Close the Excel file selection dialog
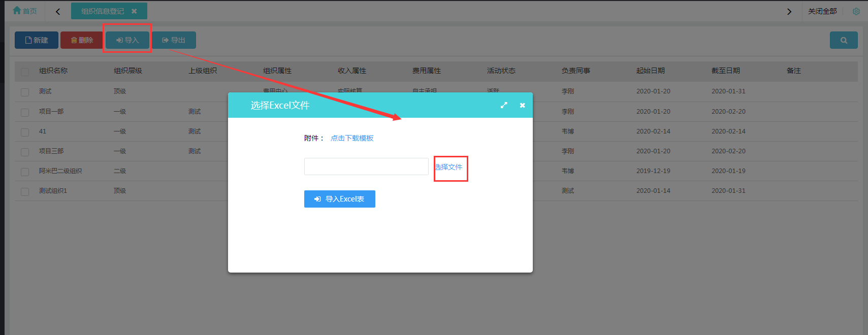Viewport: 868px width, 335px height. point(522,105)
